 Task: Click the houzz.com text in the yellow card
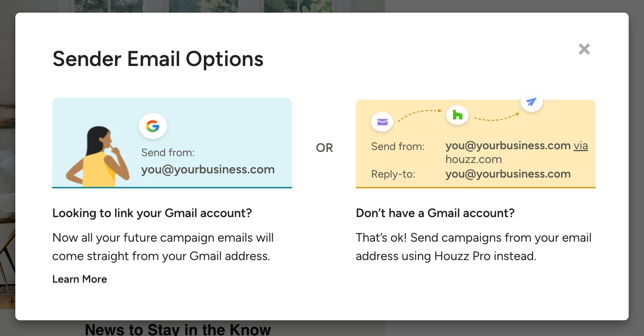pyautogui.click(x=473, y=160)
